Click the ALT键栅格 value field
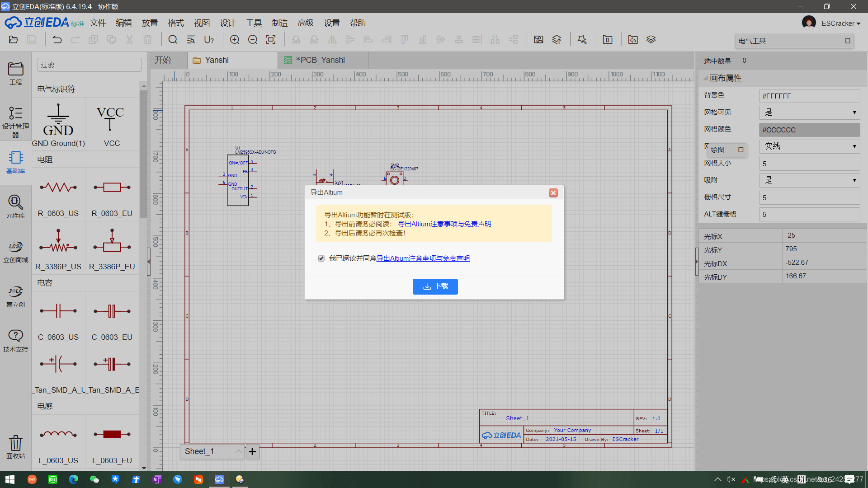Viewport: 868px width, 488px height. (809, 214)
